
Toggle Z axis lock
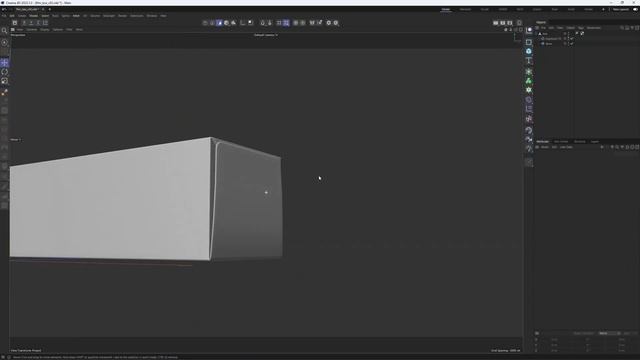(x=38, y=23)
